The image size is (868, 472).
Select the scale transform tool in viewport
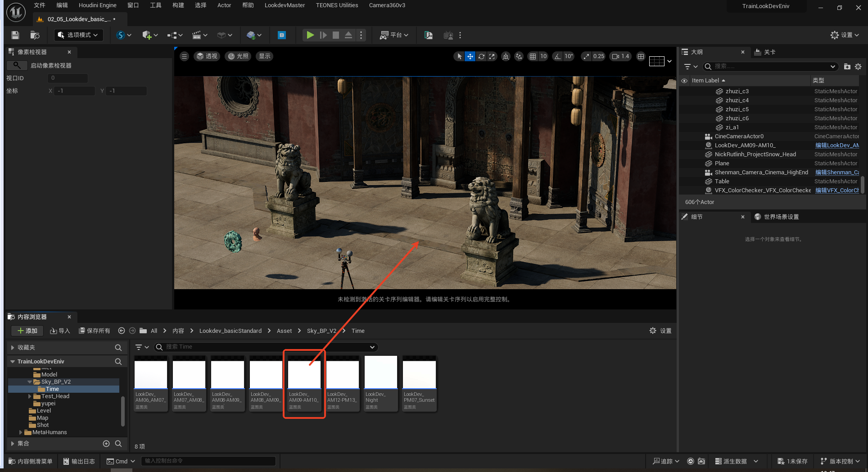click(492, 56)
